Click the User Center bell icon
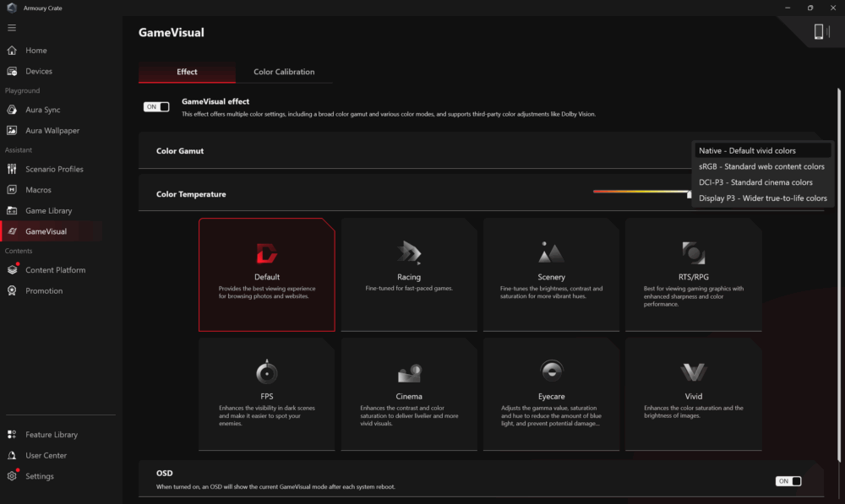 12,455
